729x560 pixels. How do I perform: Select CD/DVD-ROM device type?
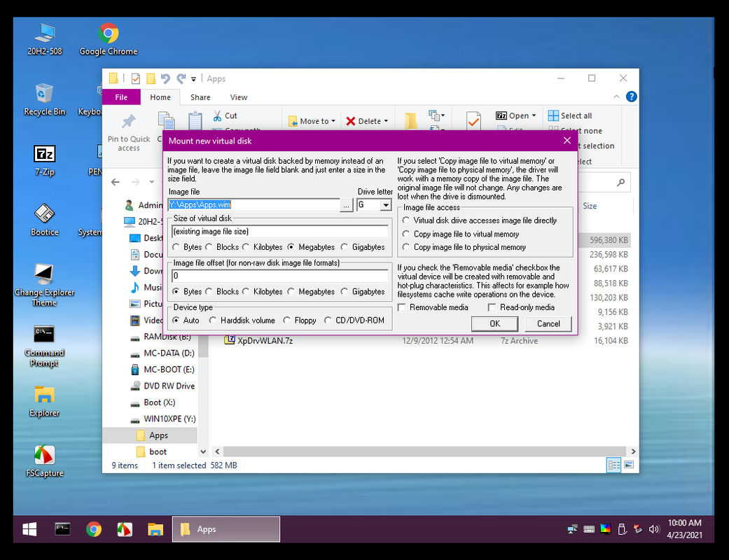pyautogui.click(x=355, y=321)
